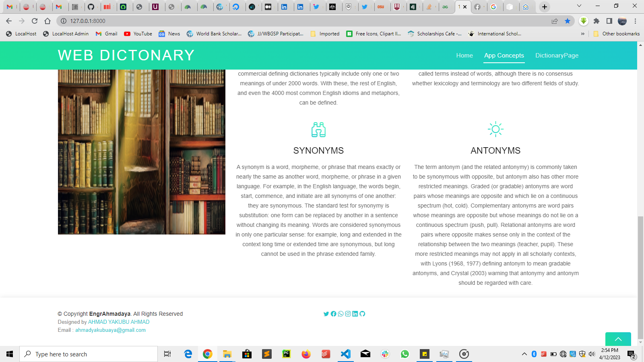The width and height of the screenshot is (644, 362).
Task: Toggle Bluetooth from the system tray
Action: [534, 354]
